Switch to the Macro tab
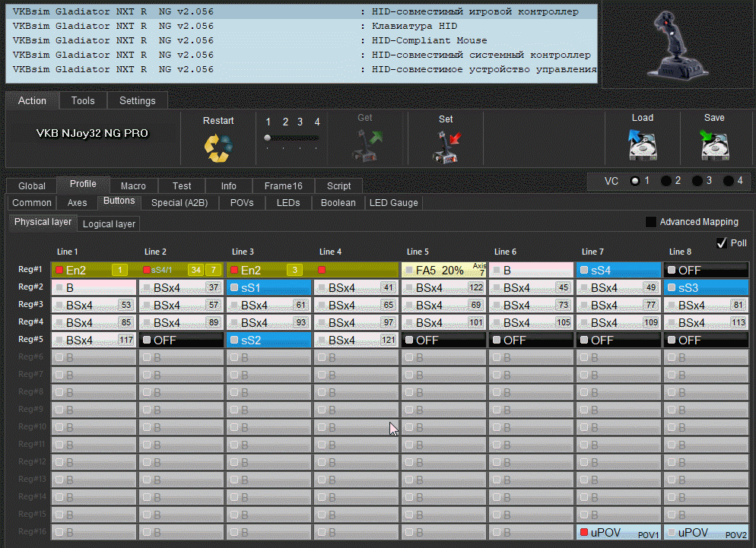 click(133, 185)
